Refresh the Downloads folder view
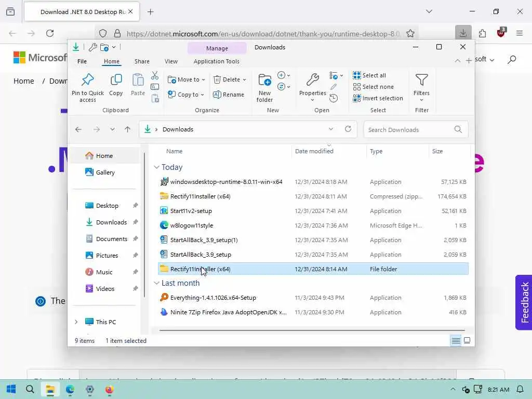The image size is (532, 399). [x=348, y=129]
